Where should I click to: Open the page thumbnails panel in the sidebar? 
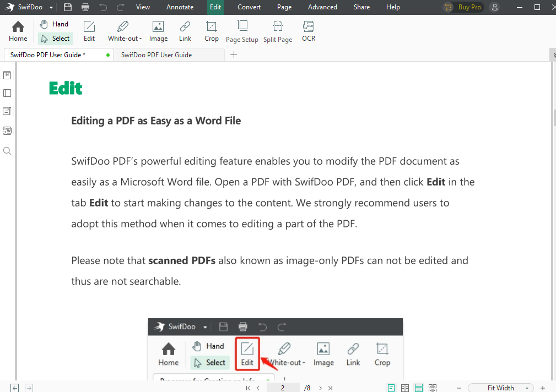(x=7, y=93)
